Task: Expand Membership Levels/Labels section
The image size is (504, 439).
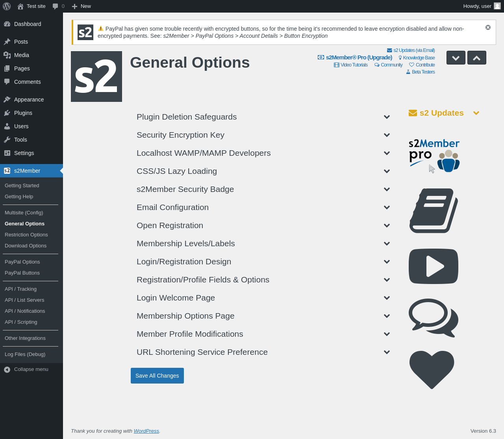Action: (263, 243)
